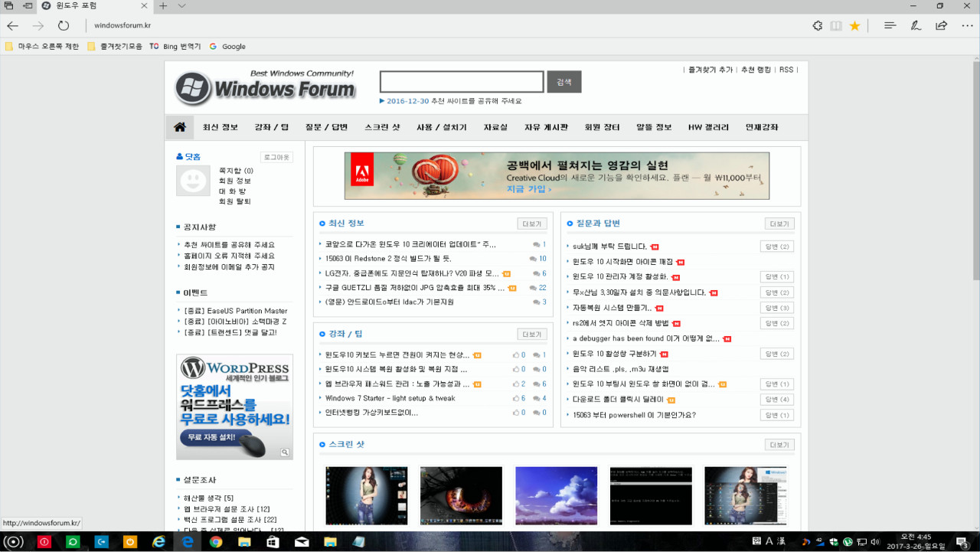Screen dimensions: 980x552
Task: Open the Google bookmark
Action: (x=227, y=46)
